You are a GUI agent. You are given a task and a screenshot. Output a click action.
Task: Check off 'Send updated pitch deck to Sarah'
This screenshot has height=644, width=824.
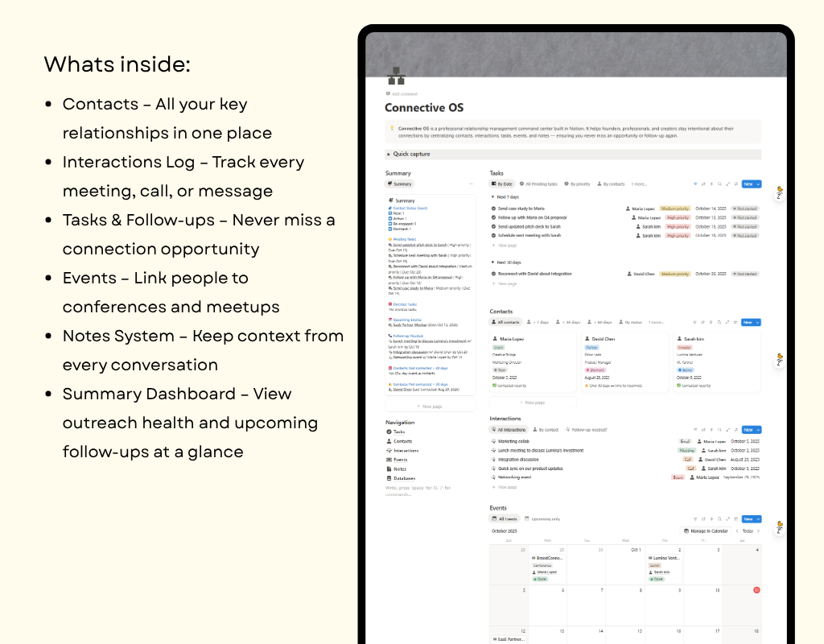493,226
